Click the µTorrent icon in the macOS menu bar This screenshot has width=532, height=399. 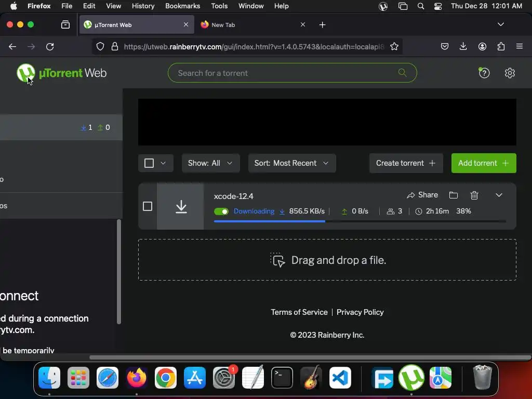[383, 6]
